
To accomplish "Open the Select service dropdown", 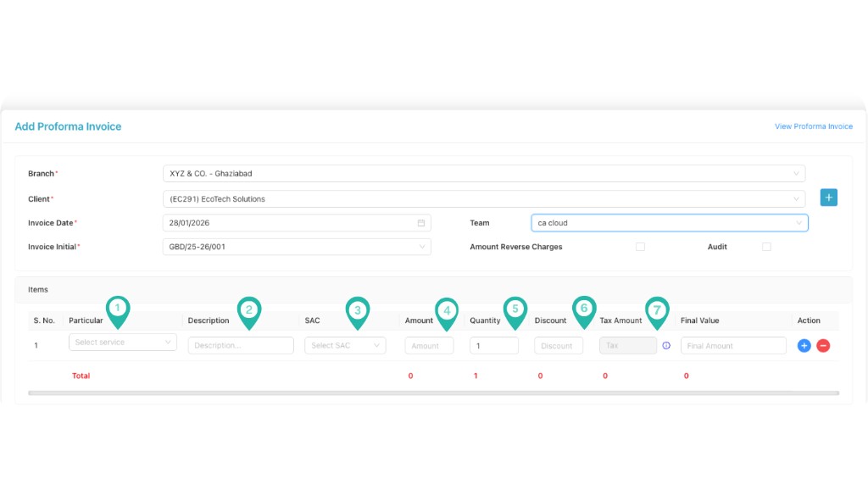I will coord(122,342).
